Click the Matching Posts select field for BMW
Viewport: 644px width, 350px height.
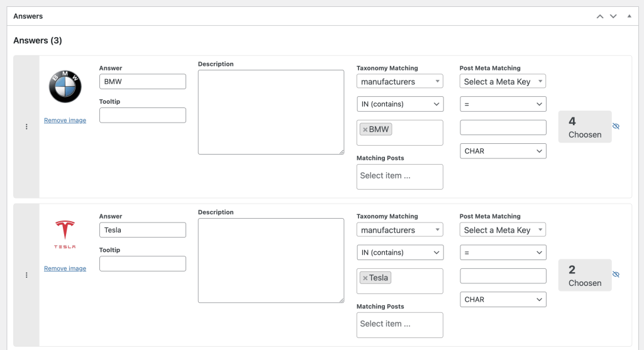click(x=399, y=176)
